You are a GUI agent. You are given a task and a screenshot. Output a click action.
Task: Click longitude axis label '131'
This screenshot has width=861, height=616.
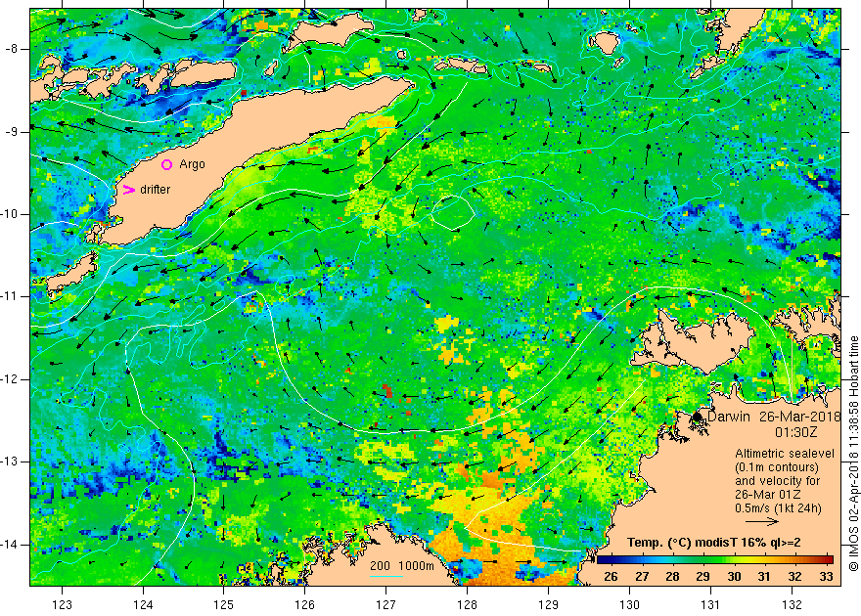coord(710,604)
